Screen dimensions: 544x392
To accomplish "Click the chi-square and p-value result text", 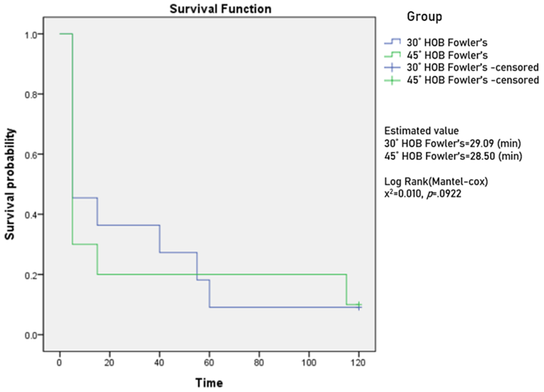I will [423, 194].
